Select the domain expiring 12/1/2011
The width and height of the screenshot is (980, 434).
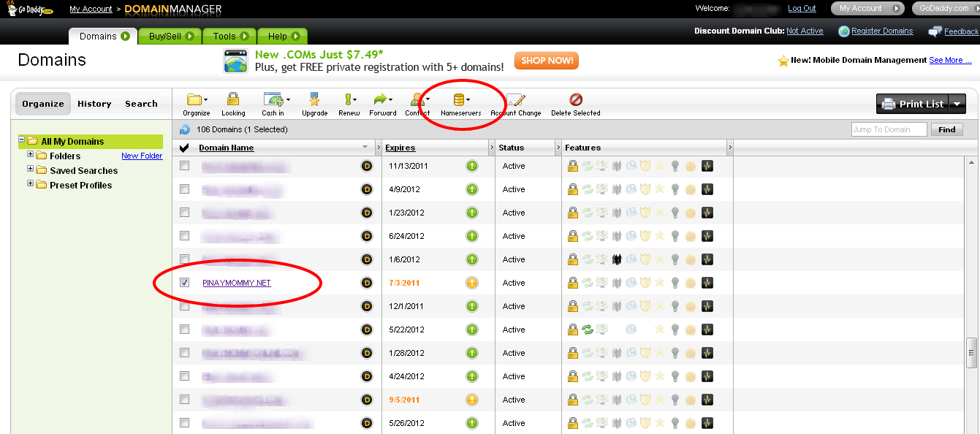pyautogui.click(x=185, y=306)
